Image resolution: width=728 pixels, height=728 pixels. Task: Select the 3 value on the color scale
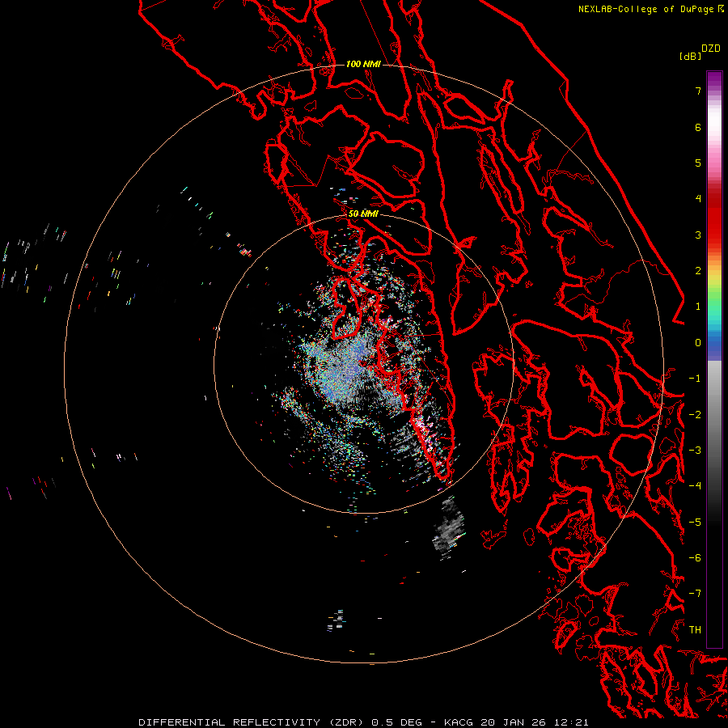point(698,235)
